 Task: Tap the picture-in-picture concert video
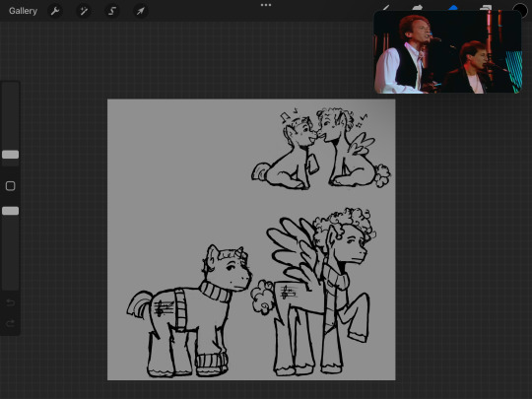448,52
